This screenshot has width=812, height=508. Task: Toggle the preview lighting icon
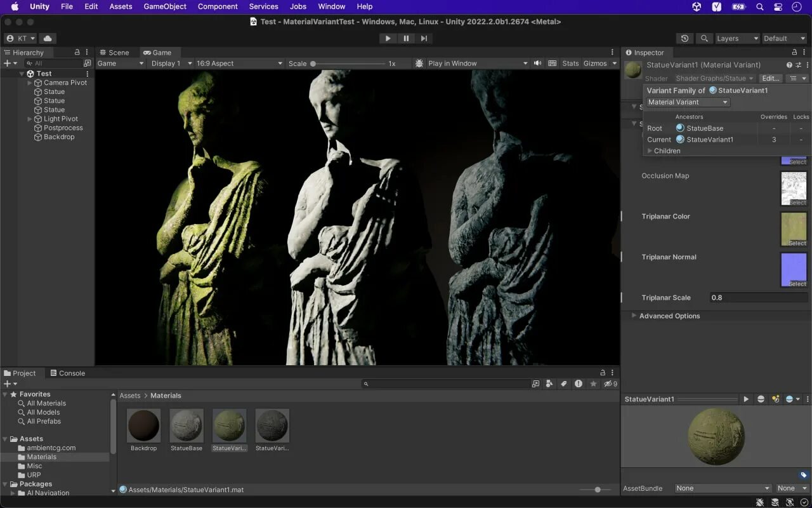pyautogui.click(x=775, y=399)
